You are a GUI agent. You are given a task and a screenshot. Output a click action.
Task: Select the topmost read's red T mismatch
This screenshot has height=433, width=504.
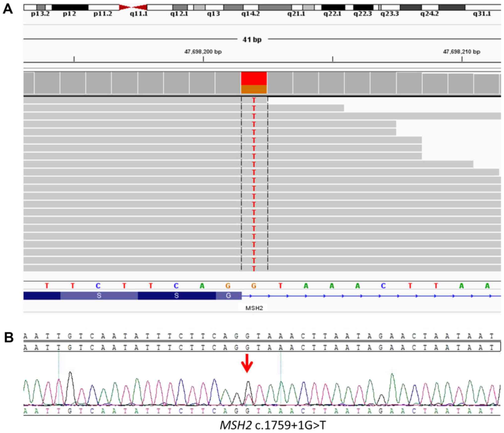(254, 100)
